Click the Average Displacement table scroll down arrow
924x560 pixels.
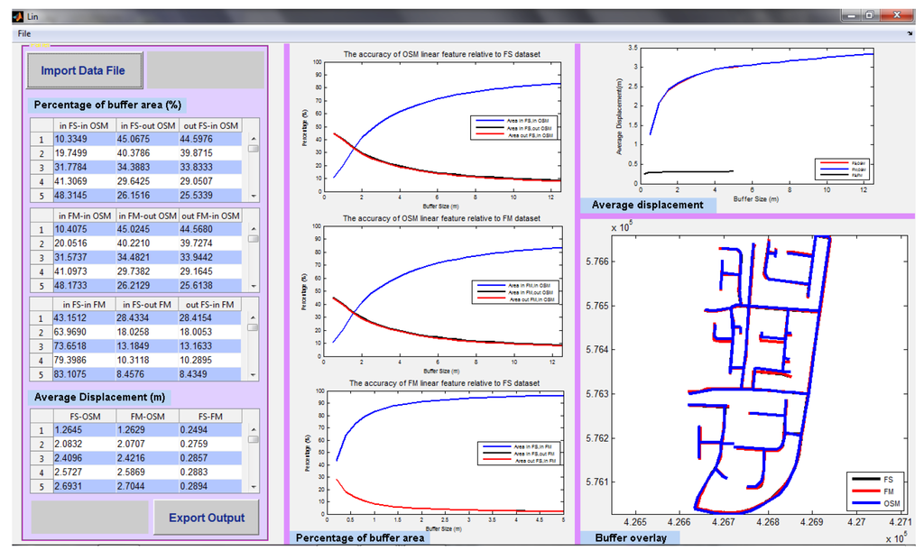click(x=254, y=487)
